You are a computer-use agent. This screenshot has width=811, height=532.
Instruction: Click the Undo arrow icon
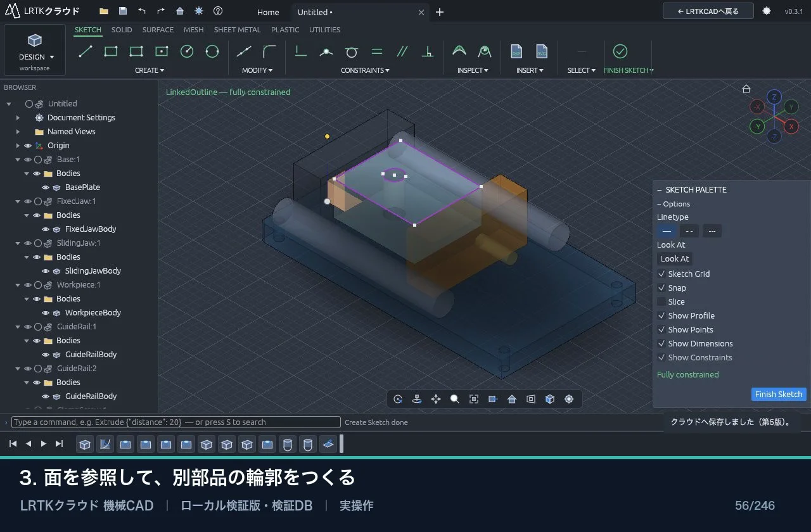click(142, 11)
